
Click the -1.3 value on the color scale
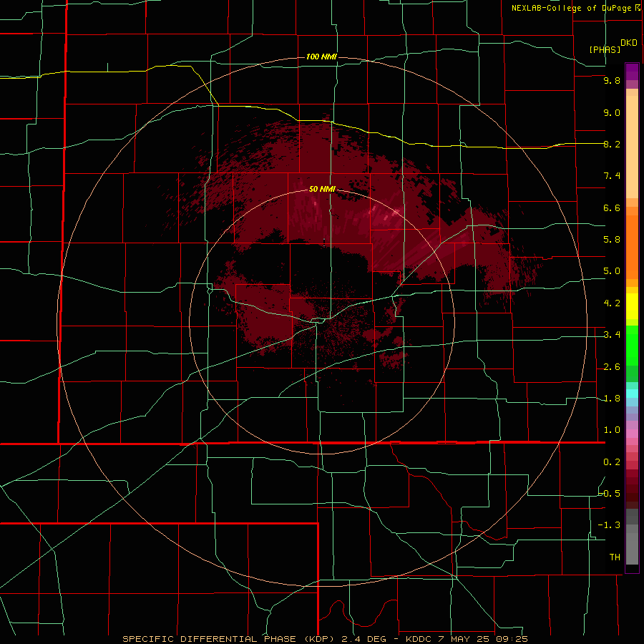pos(610,525)
